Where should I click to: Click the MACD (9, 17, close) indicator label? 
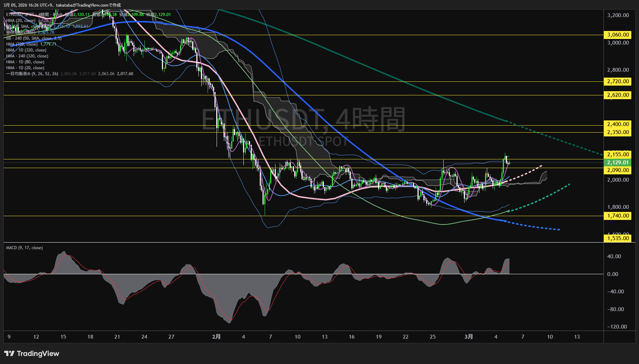pyautogui.click(x=24, y=248)
